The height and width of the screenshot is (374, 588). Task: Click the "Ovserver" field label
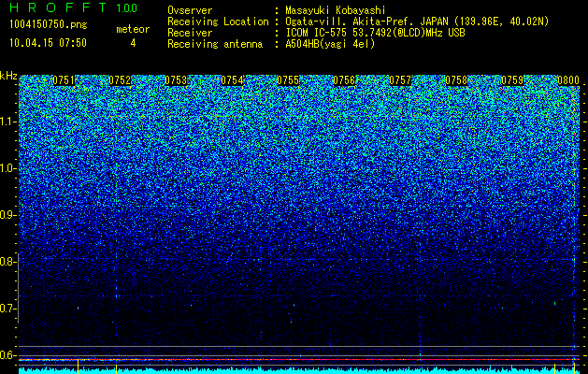tap(190, 11)
